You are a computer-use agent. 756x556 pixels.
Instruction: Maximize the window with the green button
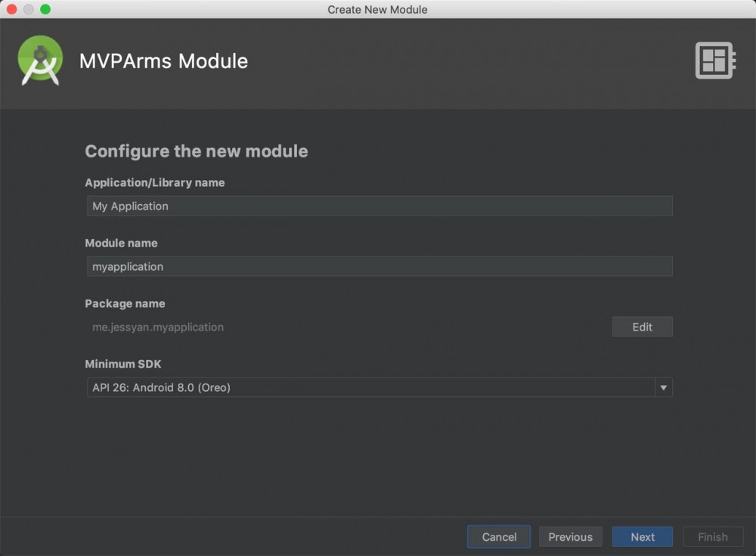pos(45,9)
